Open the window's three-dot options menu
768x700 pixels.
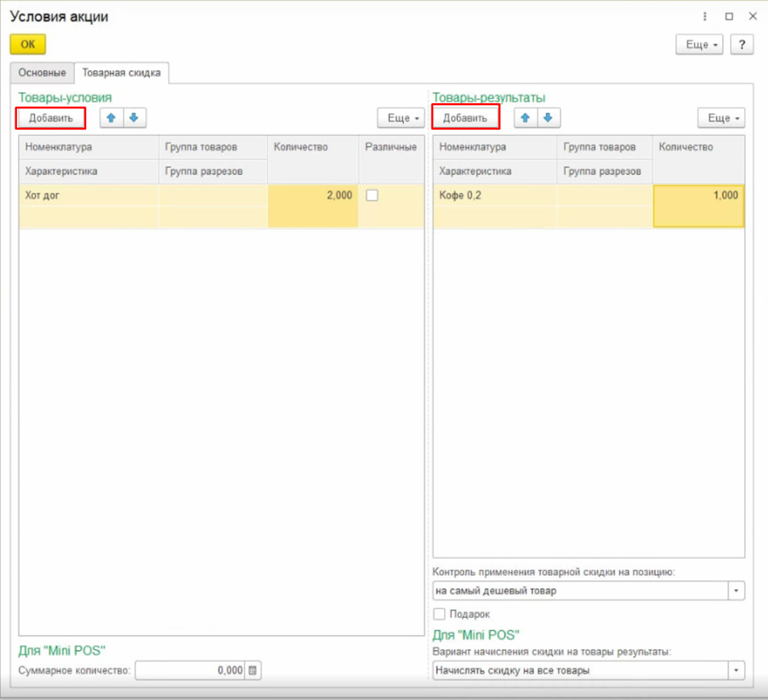pos(705,17)
